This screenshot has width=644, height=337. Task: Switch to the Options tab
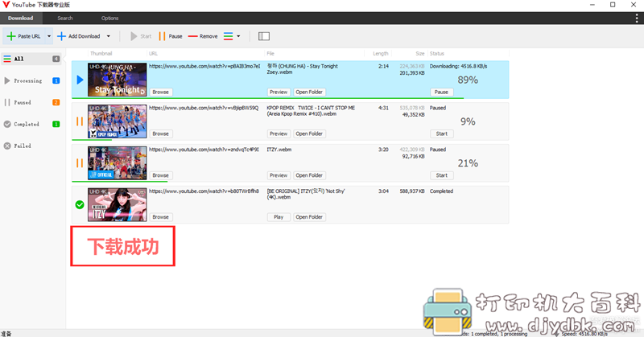109,18
